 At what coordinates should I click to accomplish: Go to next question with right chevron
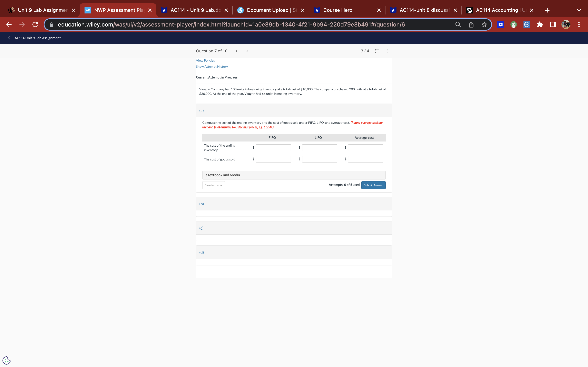tap(247, 51)
